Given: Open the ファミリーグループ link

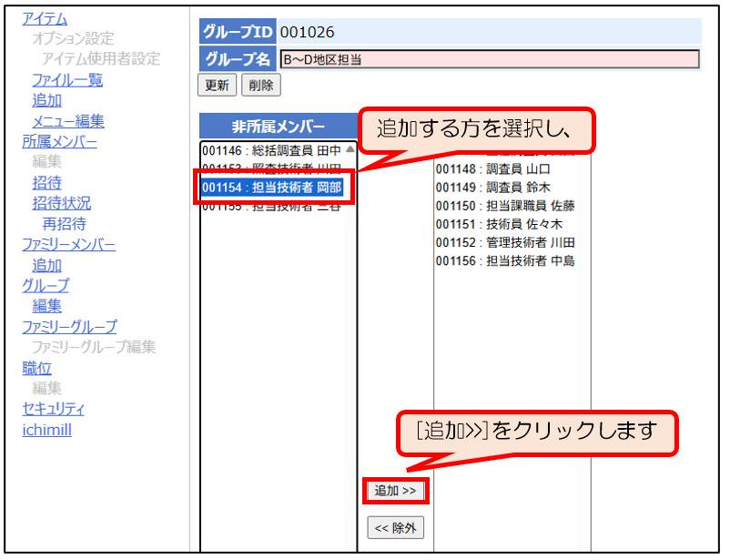Looking at the screenshot, I should tap(69, 327).
